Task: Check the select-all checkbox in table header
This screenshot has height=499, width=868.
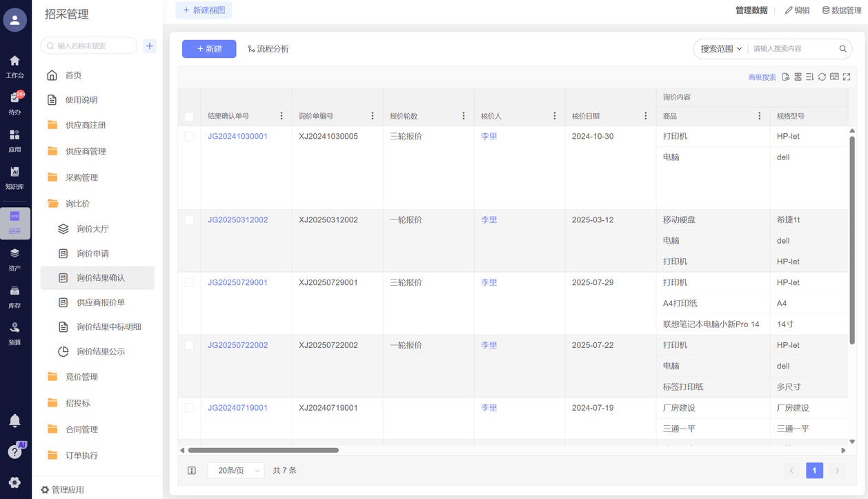Action: click(189, 117)
